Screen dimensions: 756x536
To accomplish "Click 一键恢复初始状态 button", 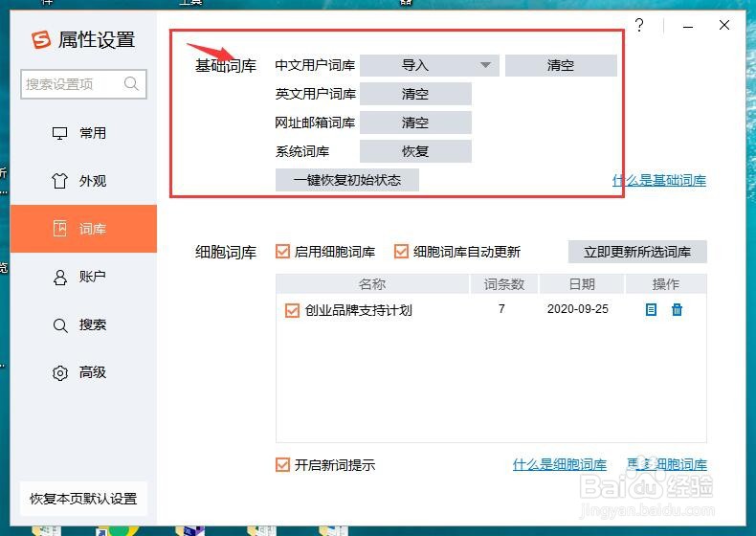I will click(x=347, y=180).
